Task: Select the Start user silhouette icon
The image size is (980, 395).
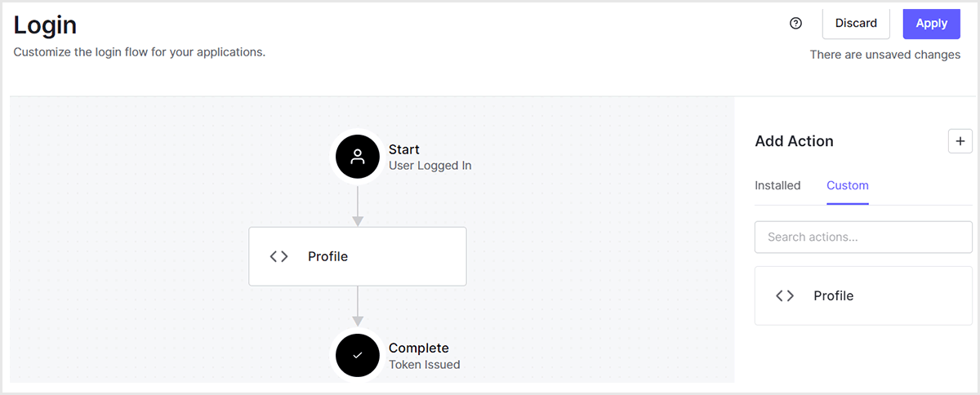Action: click(x=358, y=158)
